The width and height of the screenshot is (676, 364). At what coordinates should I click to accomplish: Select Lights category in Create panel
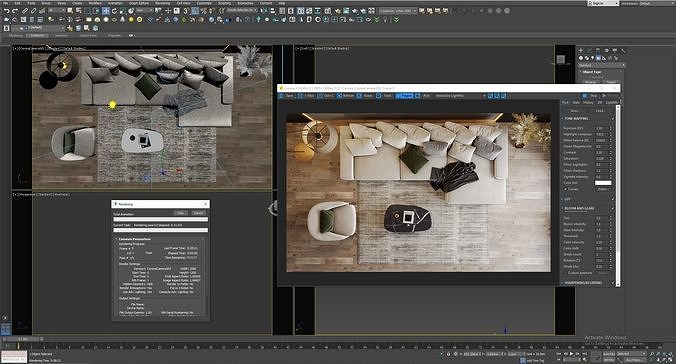(x=592, y=58)
